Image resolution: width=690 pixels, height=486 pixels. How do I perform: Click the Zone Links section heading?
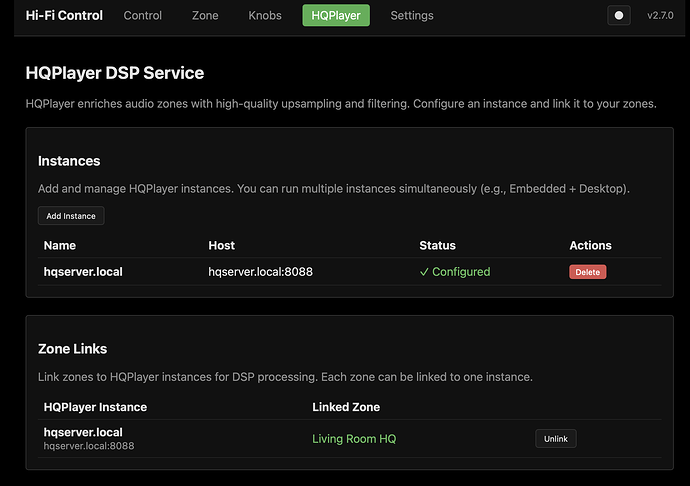pyautogui.click(x=72, y=349)
